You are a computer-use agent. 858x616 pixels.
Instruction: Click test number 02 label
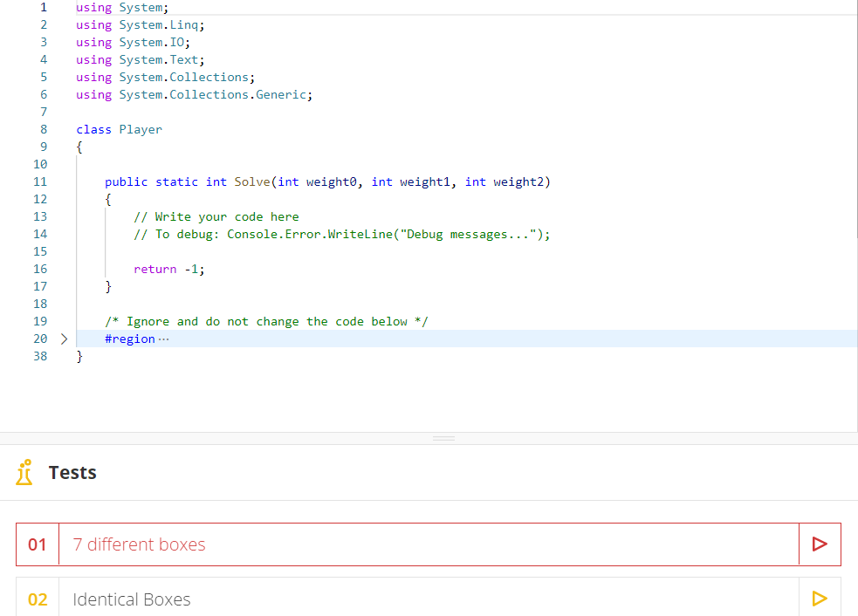[x=38, y=599]
